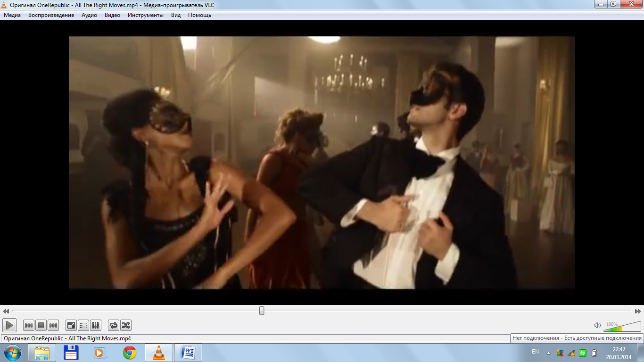Open the Аудио menu
This screenshot has width=644, height=362.
tap(89, 15)
